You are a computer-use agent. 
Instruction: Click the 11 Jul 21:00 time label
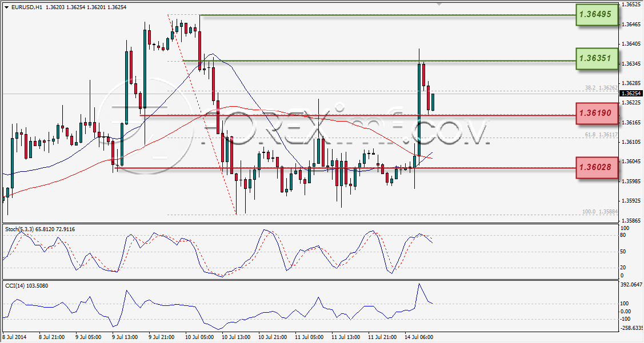pyautogui.click(x=382, y=337)
